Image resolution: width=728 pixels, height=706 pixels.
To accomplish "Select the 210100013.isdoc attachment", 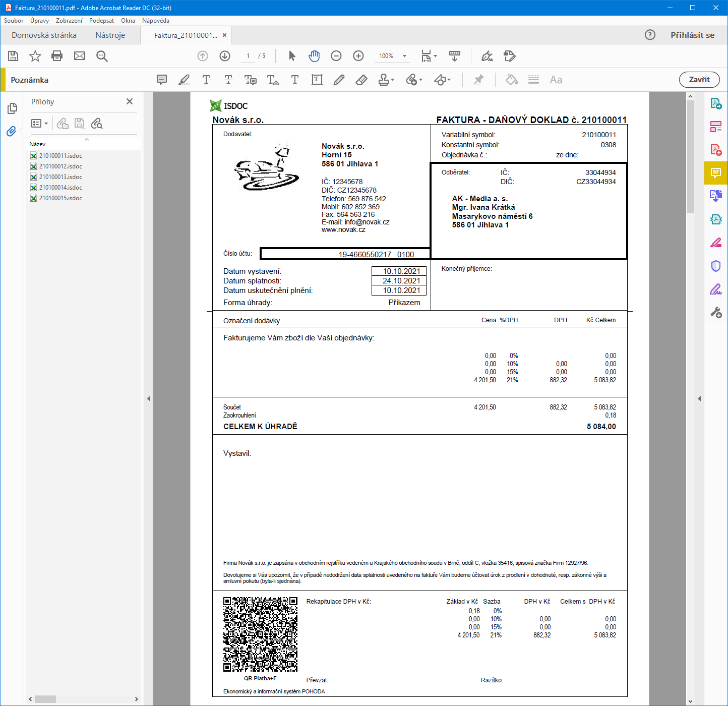I will point(60,177).
